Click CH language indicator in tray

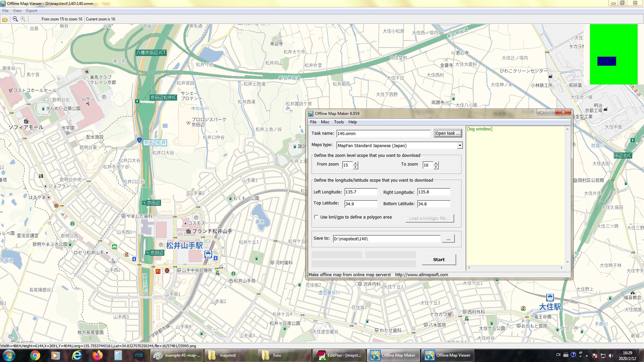click(558, 355)
